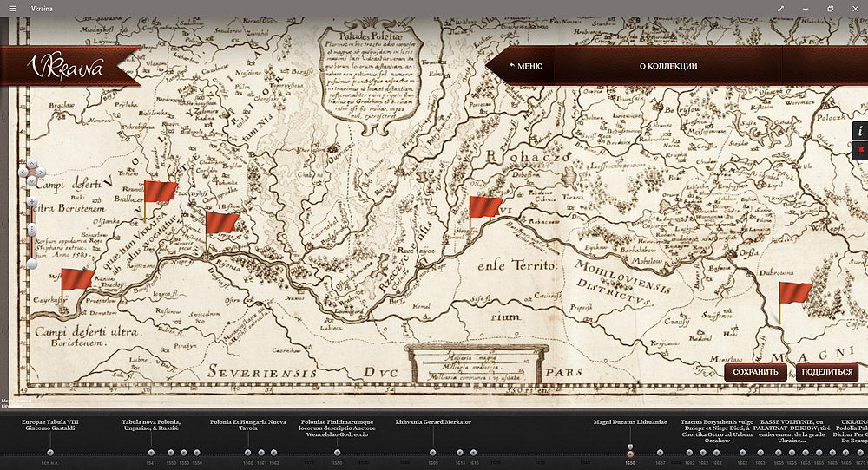Toggle fullscreen with the expand arrows icon
The height and width of the screenshot is (470, 868).
point(780,9)
